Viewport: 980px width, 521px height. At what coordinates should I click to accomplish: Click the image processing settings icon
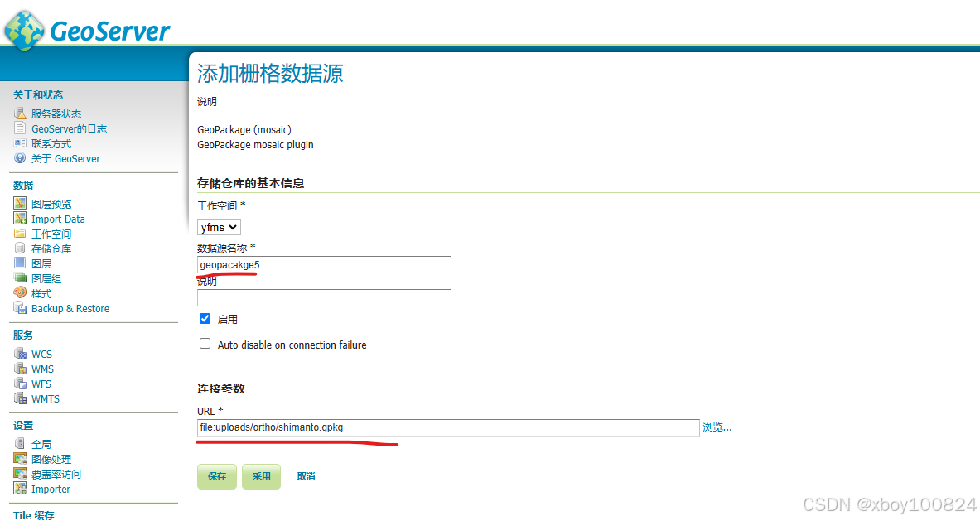click(20, 459)
